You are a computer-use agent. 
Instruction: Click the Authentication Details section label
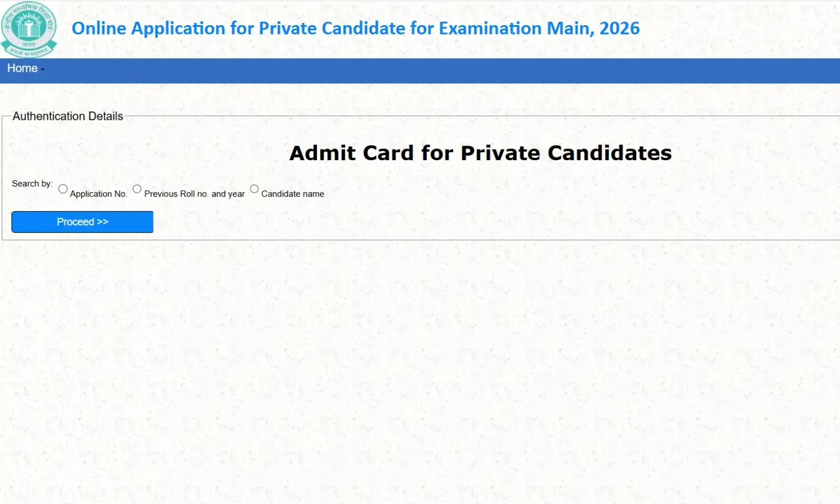pos(68,116)
